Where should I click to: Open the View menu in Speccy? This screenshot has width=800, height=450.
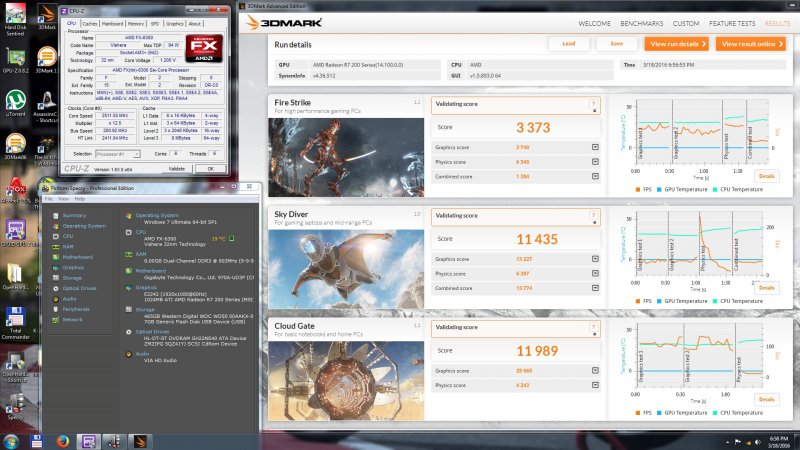pos(63,198)
